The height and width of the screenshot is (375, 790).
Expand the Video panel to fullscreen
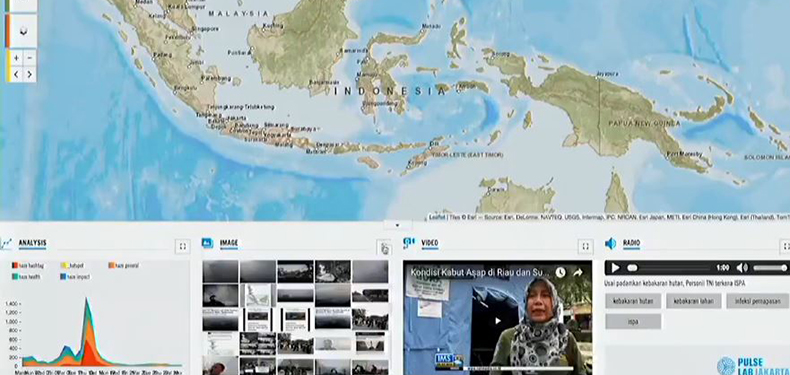pos(585,246)
